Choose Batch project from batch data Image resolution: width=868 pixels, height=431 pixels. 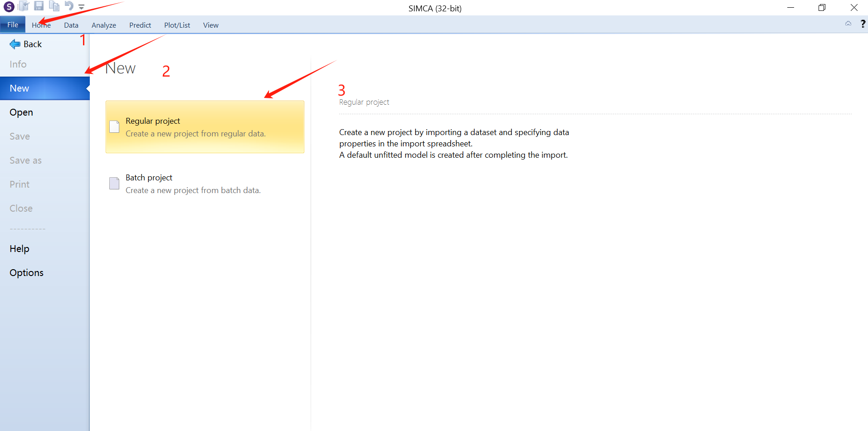[x=193, y=184]
